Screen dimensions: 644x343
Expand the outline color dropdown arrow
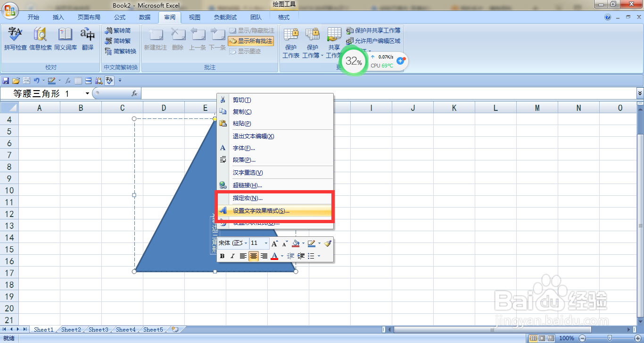click(x=320, y=243)
